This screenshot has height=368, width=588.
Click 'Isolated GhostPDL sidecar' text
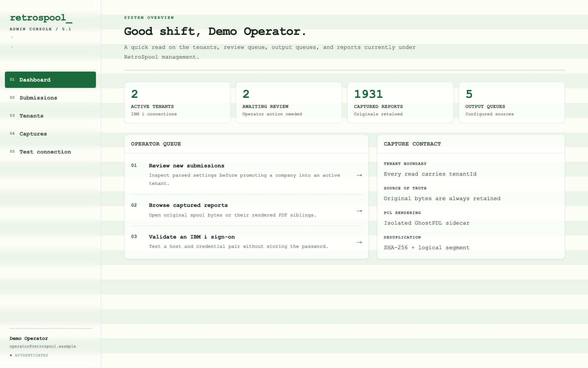pyautogui.click(x=427, y=223)
